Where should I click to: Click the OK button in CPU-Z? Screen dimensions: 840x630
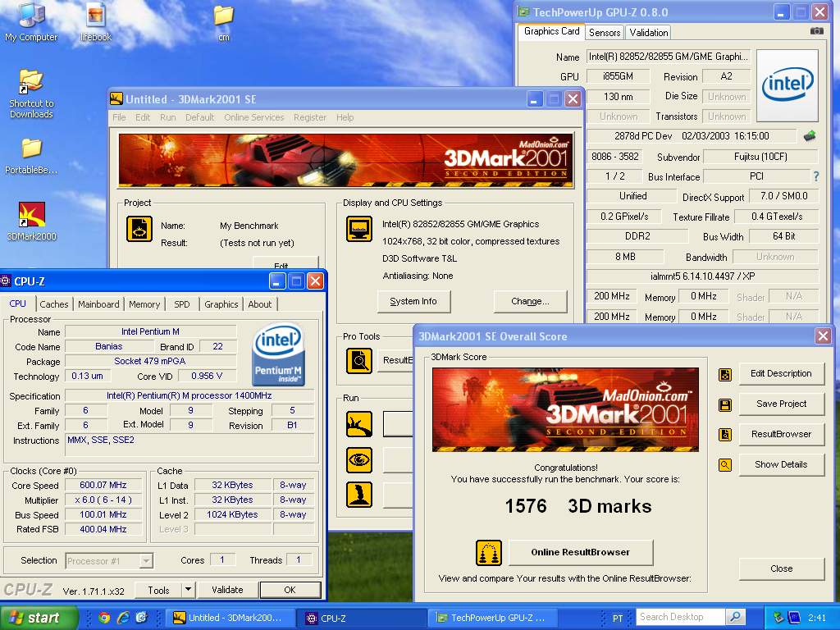click(x=290, y=590)
